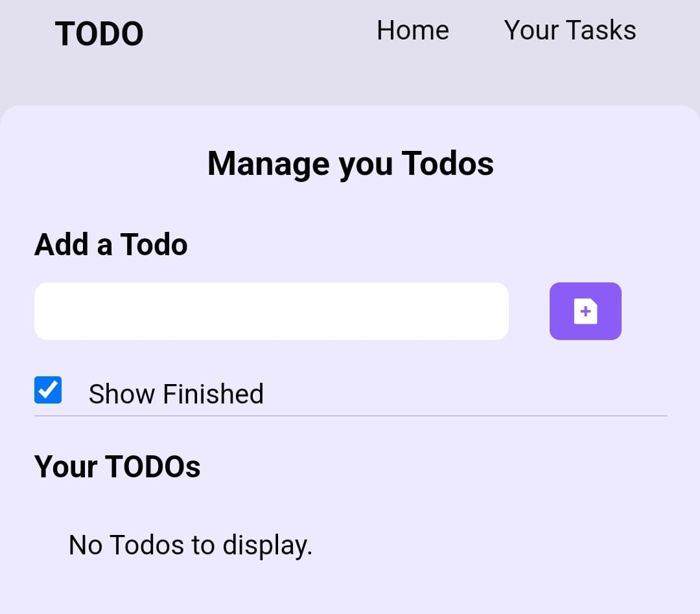Open the Home navigation link
Viewport: 700px width, 614px height.
[413, 30]
